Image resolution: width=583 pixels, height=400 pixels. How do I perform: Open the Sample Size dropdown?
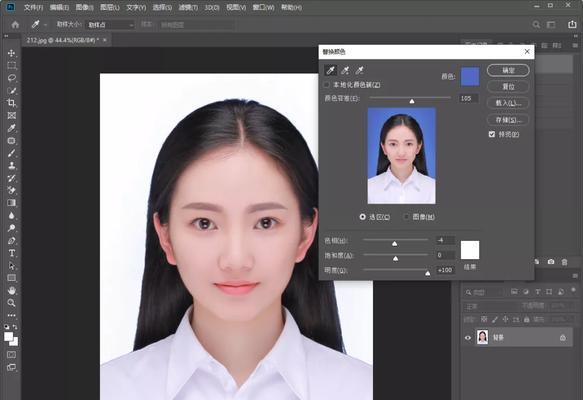click(x=110, y=25)
